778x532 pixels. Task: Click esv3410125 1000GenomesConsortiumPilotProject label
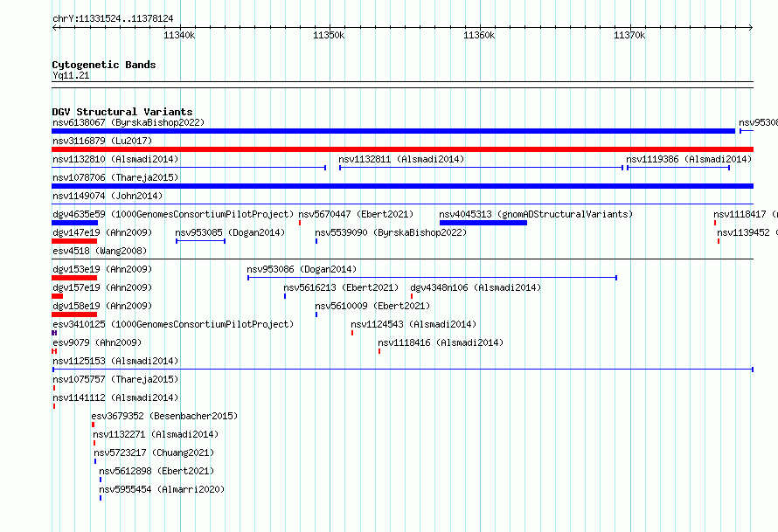[173, 324]
